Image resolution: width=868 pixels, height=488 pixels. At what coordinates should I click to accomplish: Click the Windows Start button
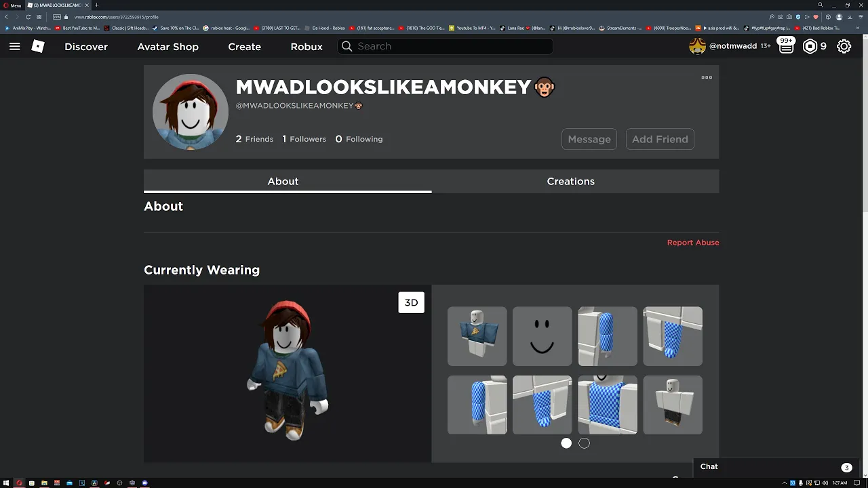pyautogui.click(x=6, y=483)
